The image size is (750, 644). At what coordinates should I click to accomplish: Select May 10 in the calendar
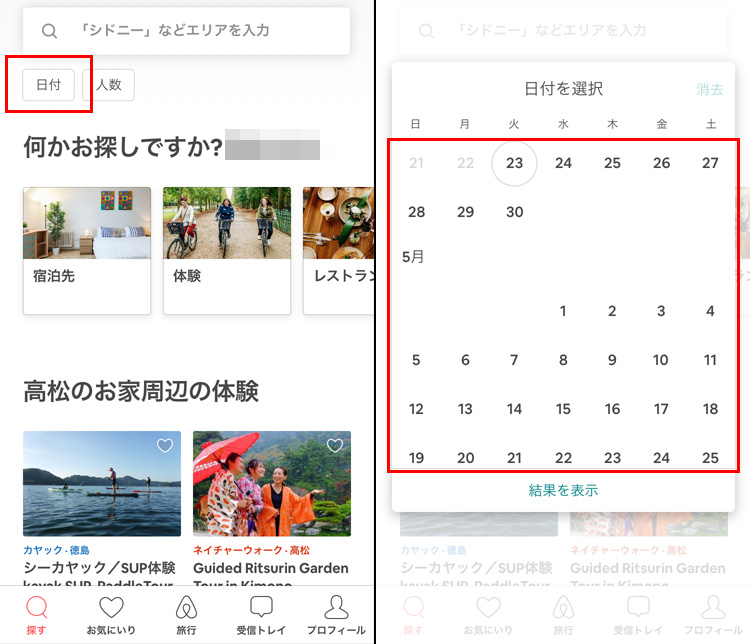pos(661,360)
